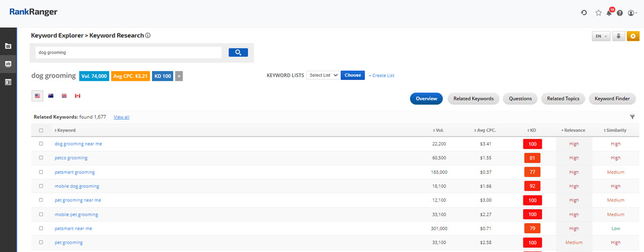Screen dimensions: 644x252
Task: Open the Keyword Finder tab
Action: [612, 99]
